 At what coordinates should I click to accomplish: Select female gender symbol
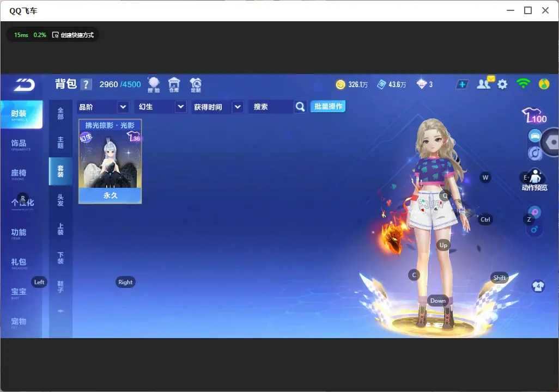pos(535,212)
